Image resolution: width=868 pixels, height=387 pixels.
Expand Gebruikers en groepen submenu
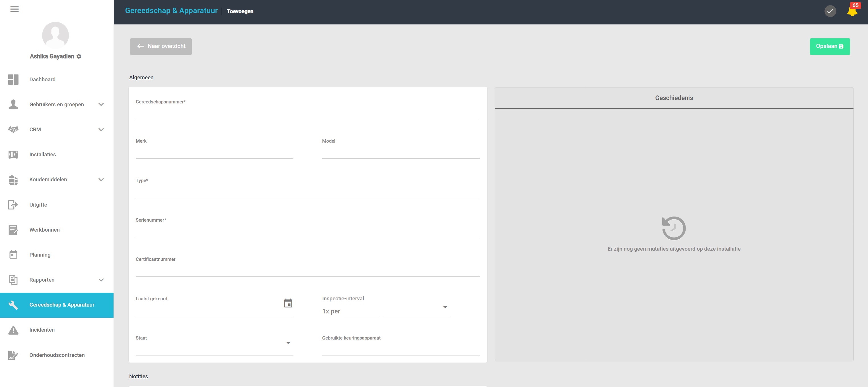tap(101, 104)
